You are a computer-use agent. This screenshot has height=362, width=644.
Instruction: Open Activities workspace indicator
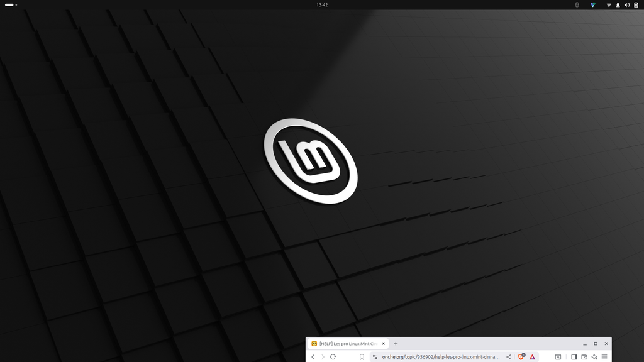coord(11,4)
